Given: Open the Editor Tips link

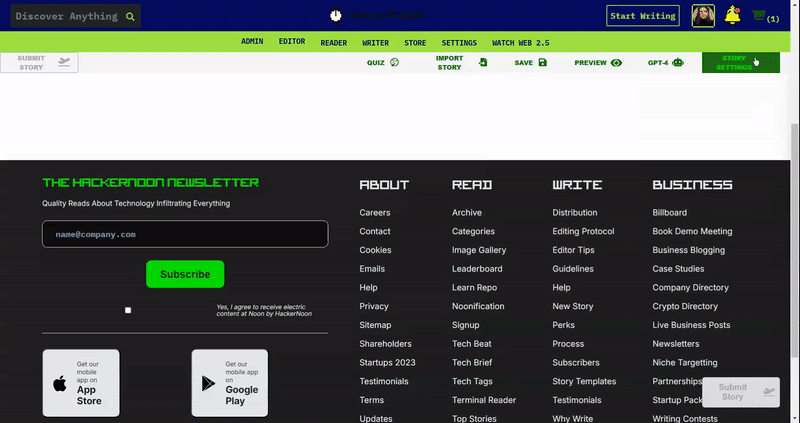Looking at the screenshot, I should [x=573, y=250].
